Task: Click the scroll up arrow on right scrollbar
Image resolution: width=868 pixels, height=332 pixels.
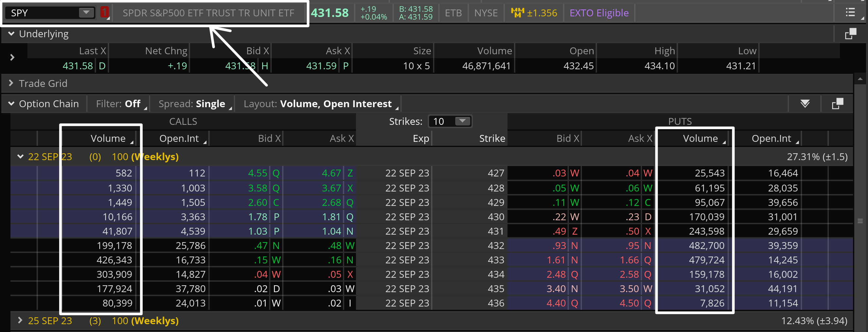Action: tap(860, 79)
